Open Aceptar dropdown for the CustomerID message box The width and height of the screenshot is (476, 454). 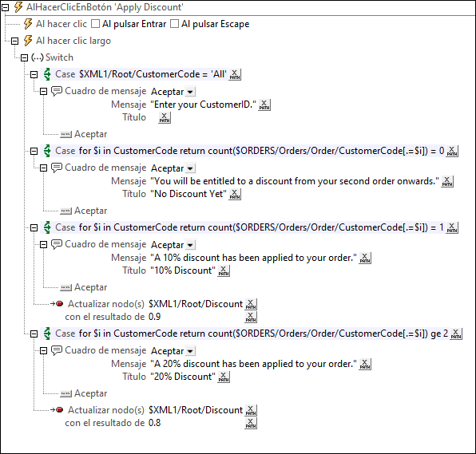(x=190, y=92)
